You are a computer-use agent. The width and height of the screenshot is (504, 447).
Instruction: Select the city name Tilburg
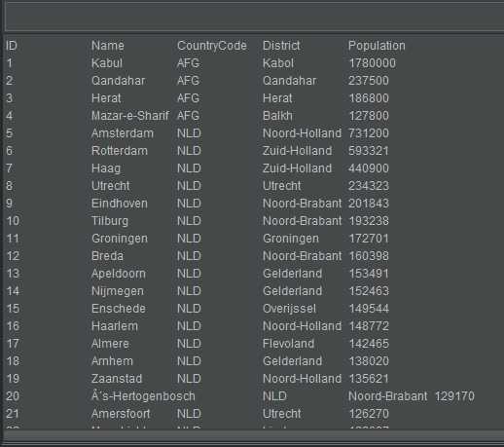pyautogui.click(x=110, y=221)
